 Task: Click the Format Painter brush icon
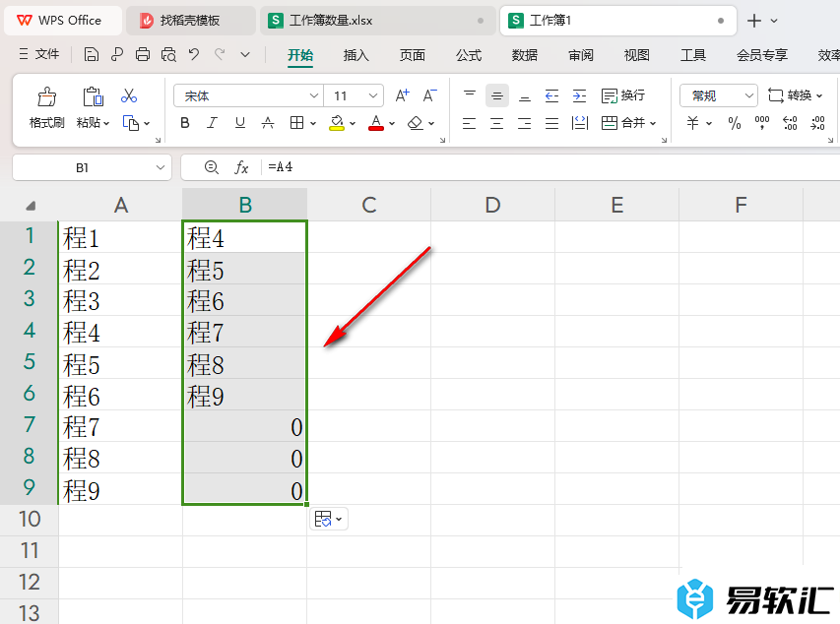[46, 97]
